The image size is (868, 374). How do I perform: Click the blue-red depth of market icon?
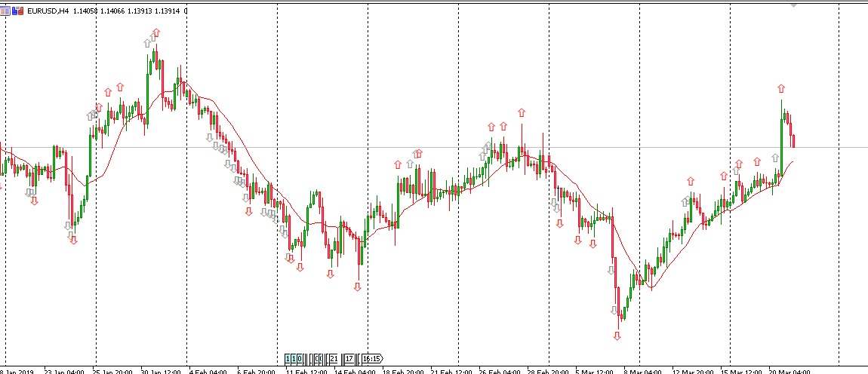click(17, 11)
